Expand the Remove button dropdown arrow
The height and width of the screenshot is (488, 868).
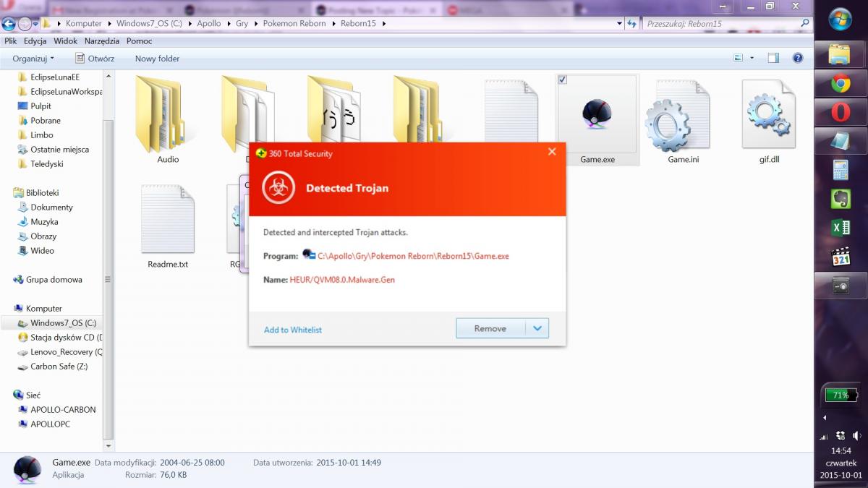(x=537, y=328)
